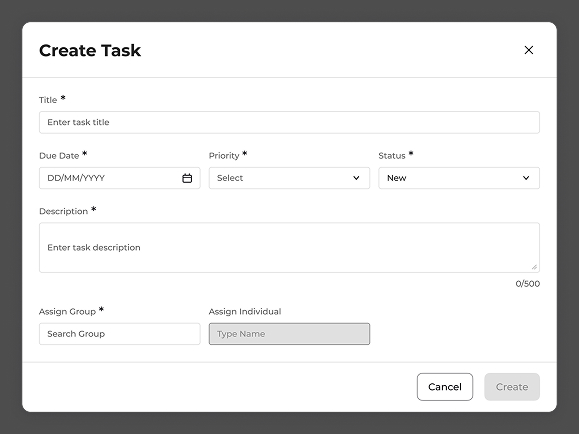
Task: Click the Title label
Action: (48, 100)
